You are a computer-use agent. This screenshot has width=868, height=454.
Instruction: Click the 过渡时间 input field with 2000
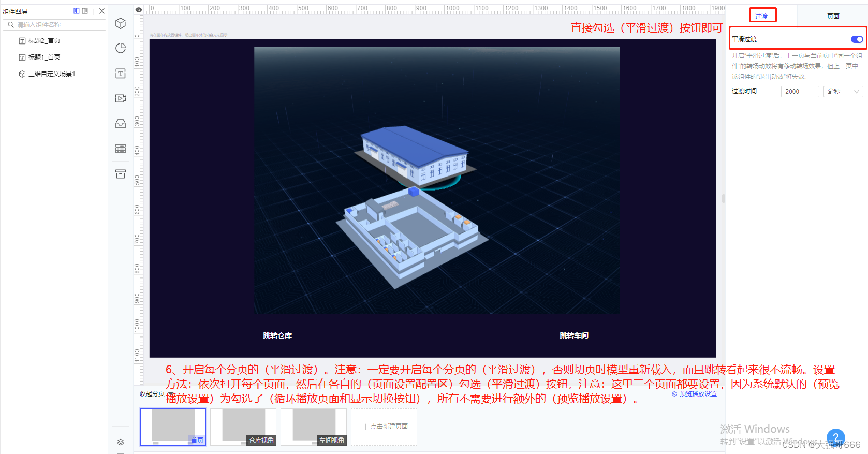point(800,92)
